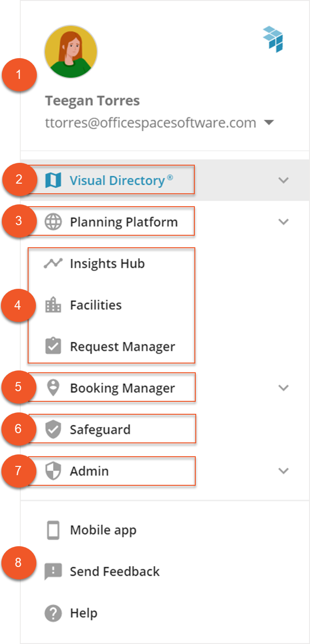Click the Visual Directory map icon

(54, 180)
